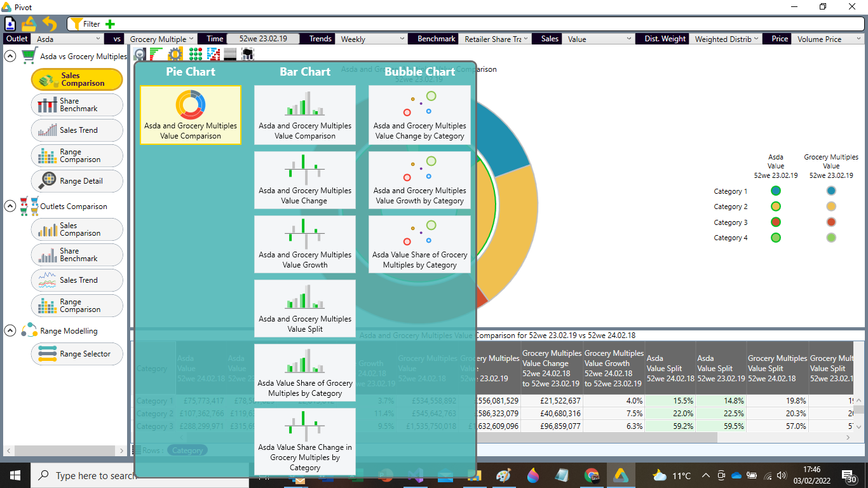This screenshot has width=868, height=488.
Task: Click the save/download document icon
Action: [10, 24]
